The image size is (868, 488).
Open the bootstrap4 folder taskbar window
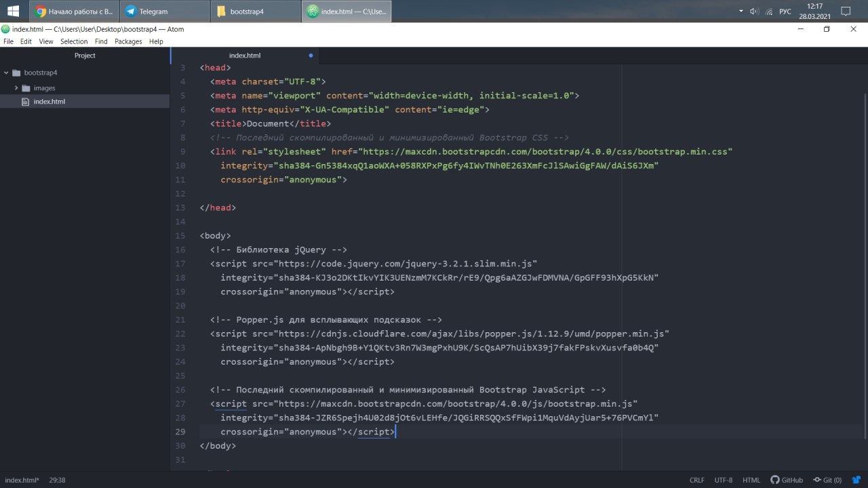tap(256, 12)
